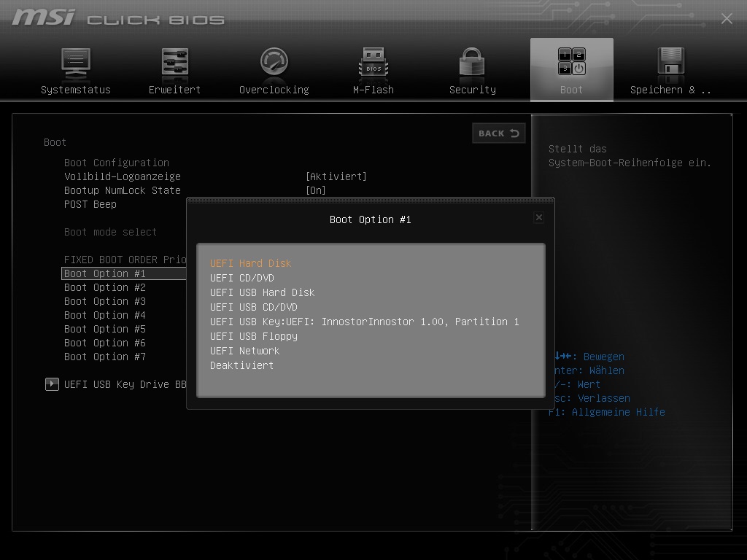
Task: Click the BACK button
Action: (x=499, y=133)
